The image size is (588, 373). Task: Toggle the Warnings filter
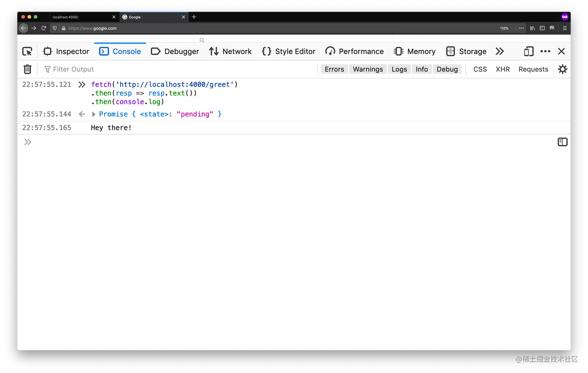click(x=368, y=69)
